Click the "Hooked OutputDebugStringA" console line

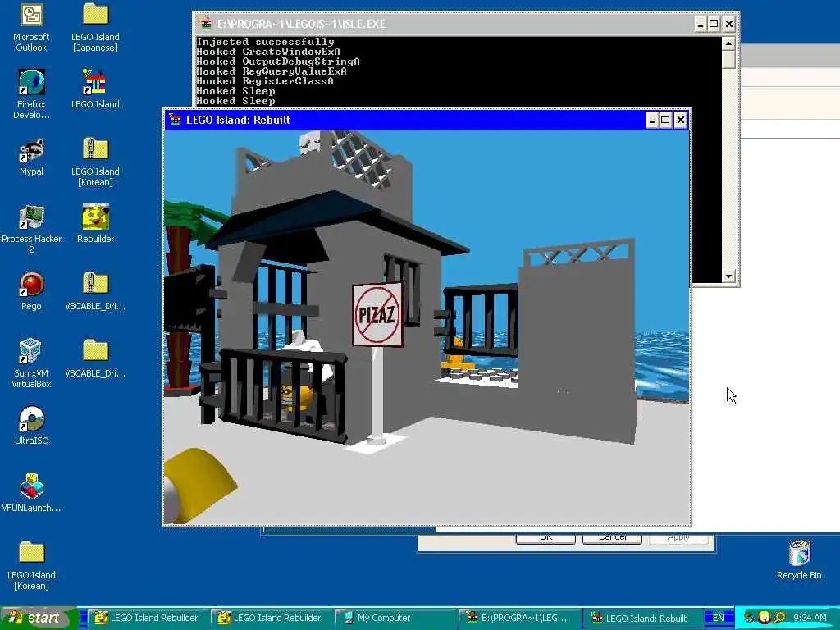click(278, 62)
